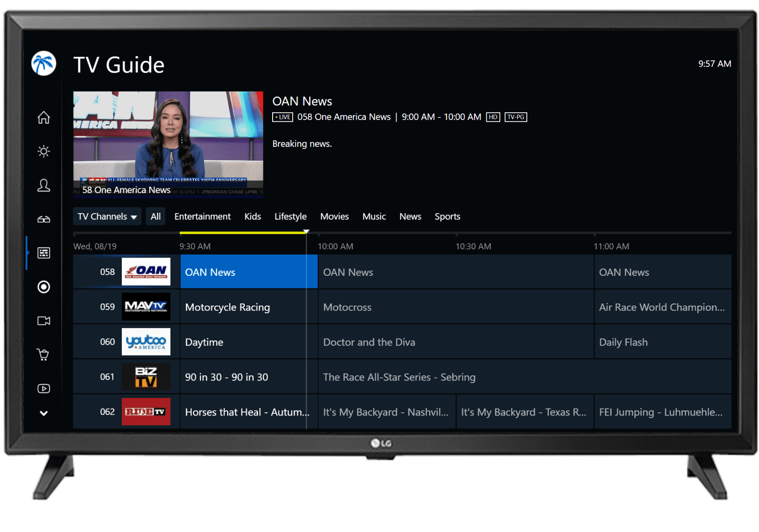Open the sun weather icon in sidebar
759x532 pixels.
[x=43, y=151]
